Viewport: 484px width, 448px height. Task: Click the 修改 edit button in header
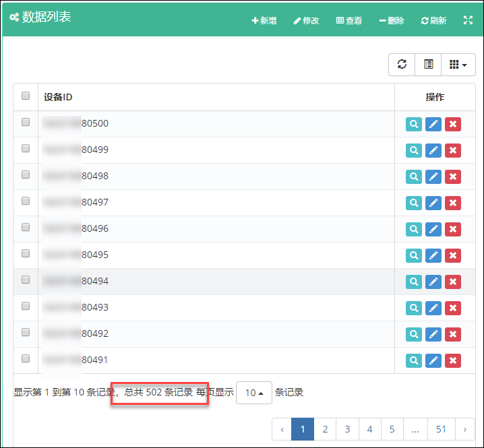point(306,21)
